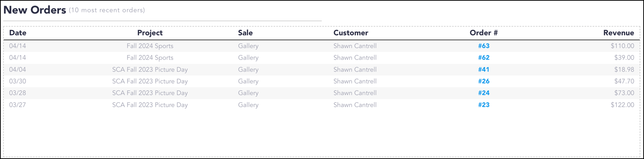The width and height of the screenshot is (644, 159).
Task: Click the Customer column header
Action: [x=351, y=33]
